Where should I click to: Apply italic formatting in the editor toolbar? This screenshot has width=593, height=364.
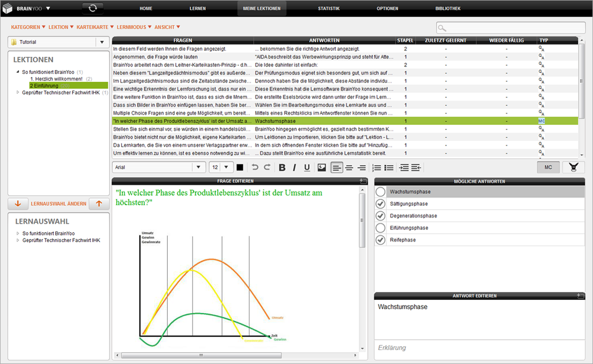(x=294, y=167)
